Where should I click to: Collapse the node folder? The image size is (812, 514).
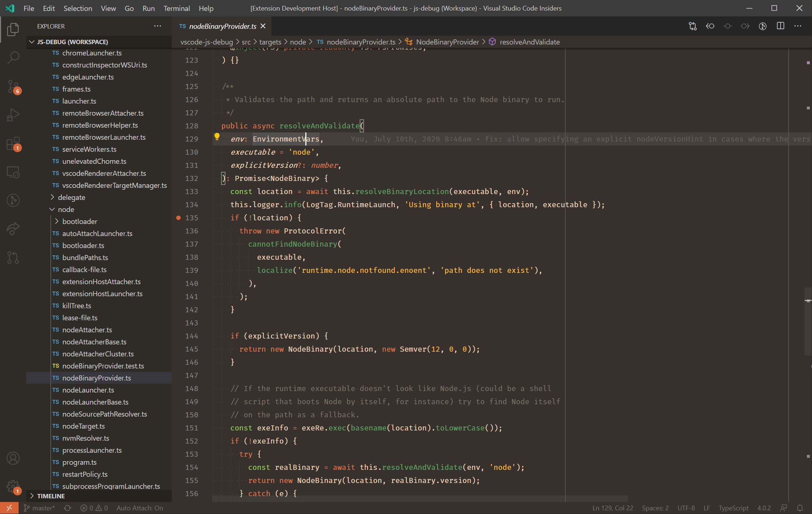[66, 209]
